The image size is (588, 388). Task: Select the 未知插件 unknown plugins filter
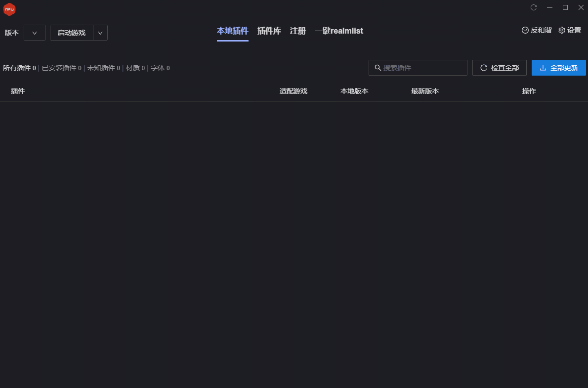click(103, 68)
